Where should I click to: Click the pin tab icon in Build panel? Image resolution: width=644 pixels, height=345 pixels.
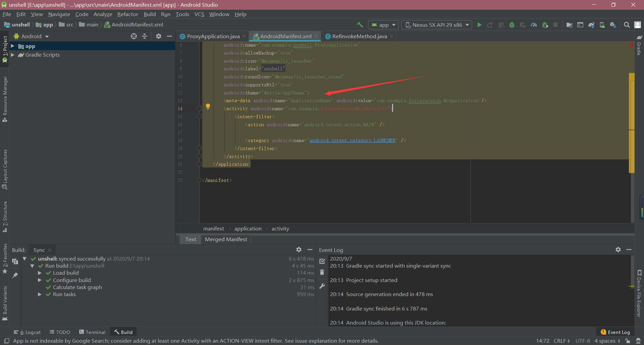click(15, 275)
